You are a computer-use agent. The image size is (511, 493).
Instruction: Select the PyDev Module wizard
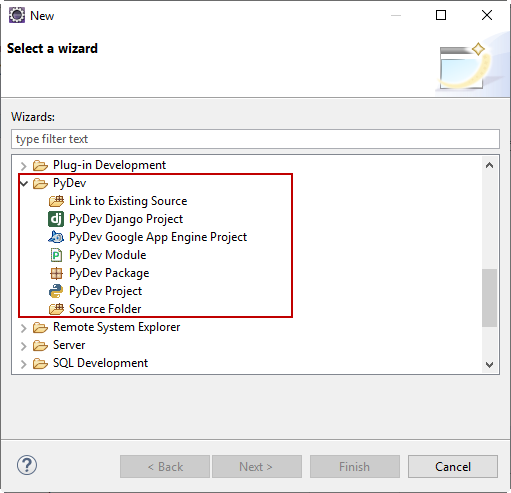click(x=108, y=255)
